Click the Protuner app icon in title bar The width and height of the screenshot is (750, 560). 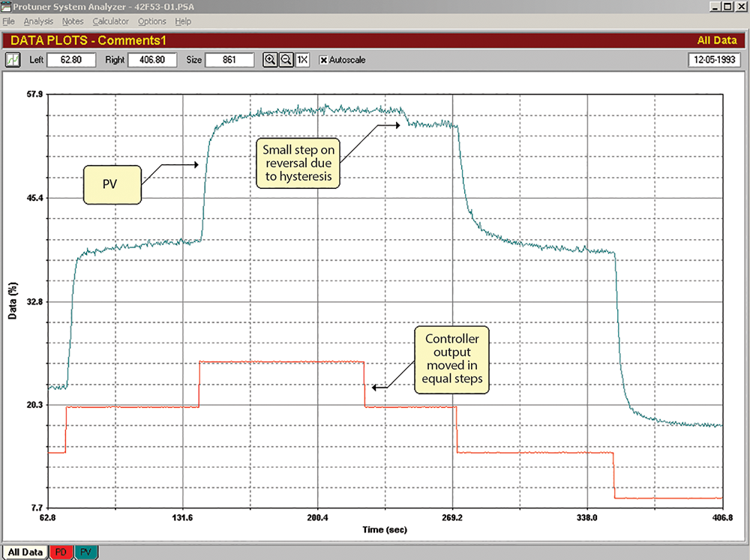click(x=6, y=6)
